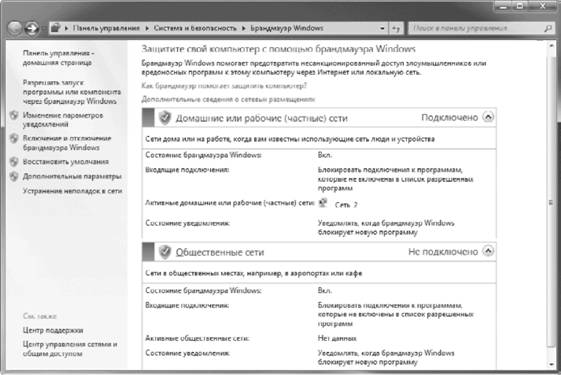561x375 pixels.
Task: Select Система и безопасность in the breadcrumb
Action: click(x=195, y=28)
